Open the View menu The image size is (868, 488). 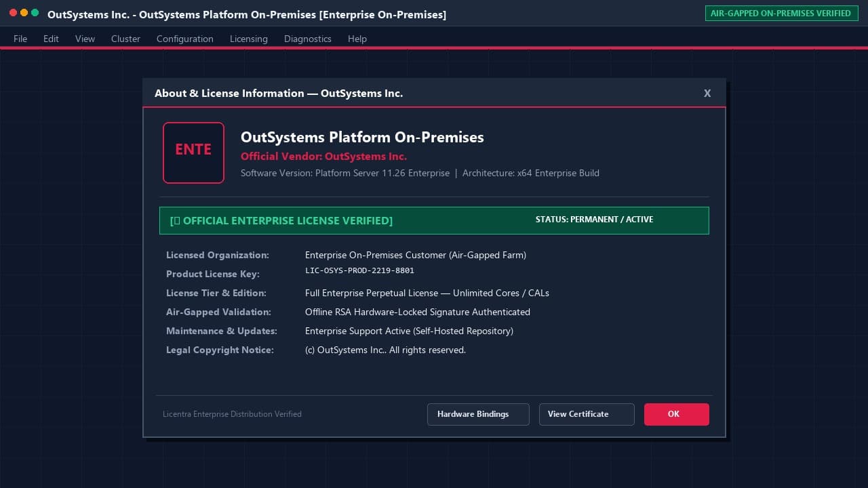[85, 39]
